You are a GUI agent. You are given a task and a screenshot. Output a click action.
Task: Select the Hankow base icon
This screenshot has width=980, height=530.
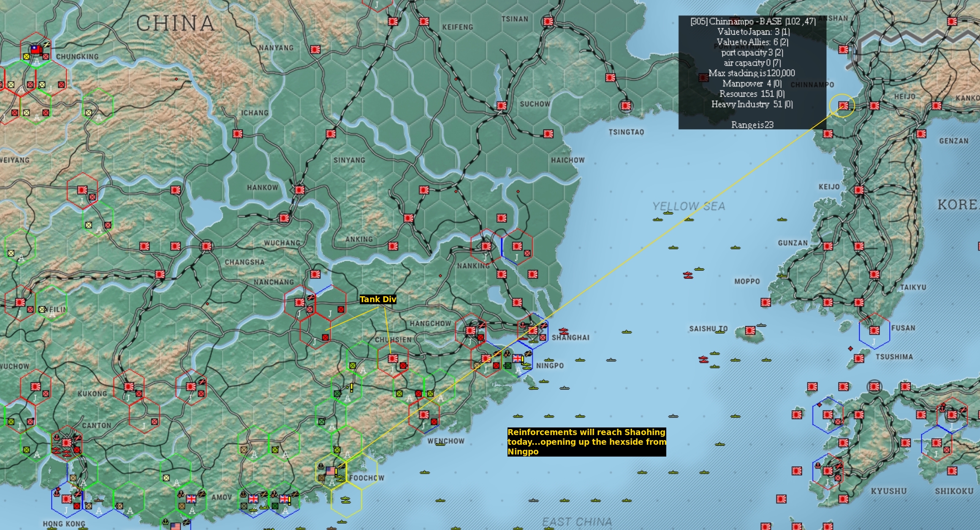tap(300, 190)
